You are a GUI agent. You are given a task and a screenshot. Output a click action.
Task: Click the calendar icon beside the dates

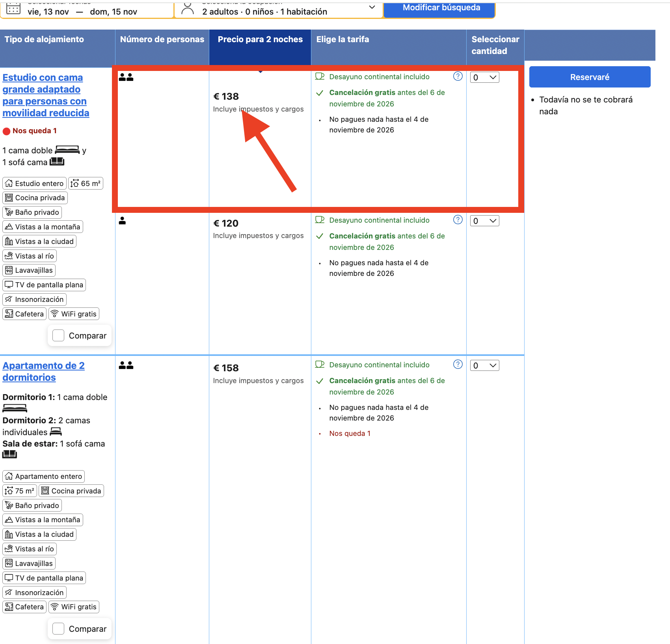13,9
